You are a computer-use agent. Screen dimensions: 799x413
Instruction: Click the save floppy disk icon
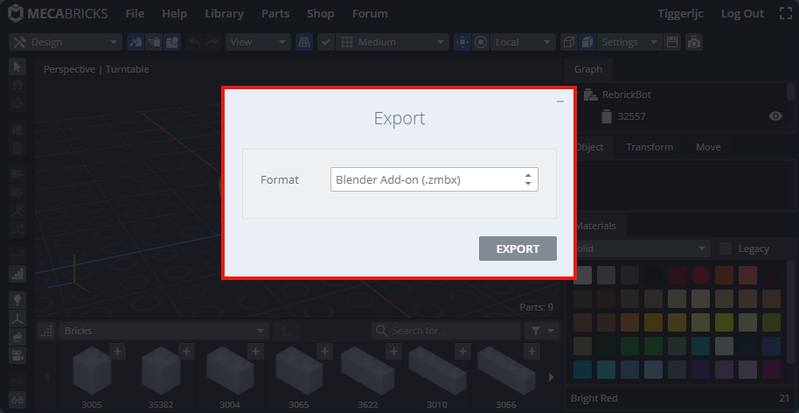coord(673,43)
